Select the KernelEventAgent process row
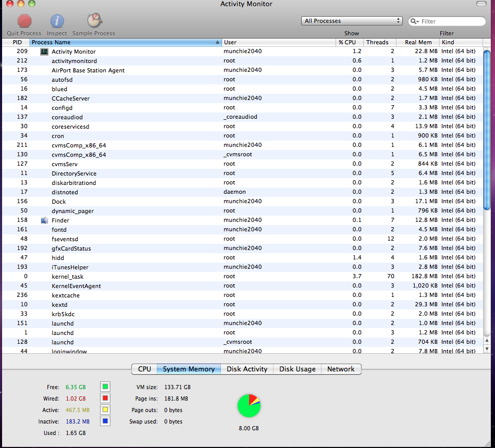This screenshot has height=448, width=495. pos(242,285)
